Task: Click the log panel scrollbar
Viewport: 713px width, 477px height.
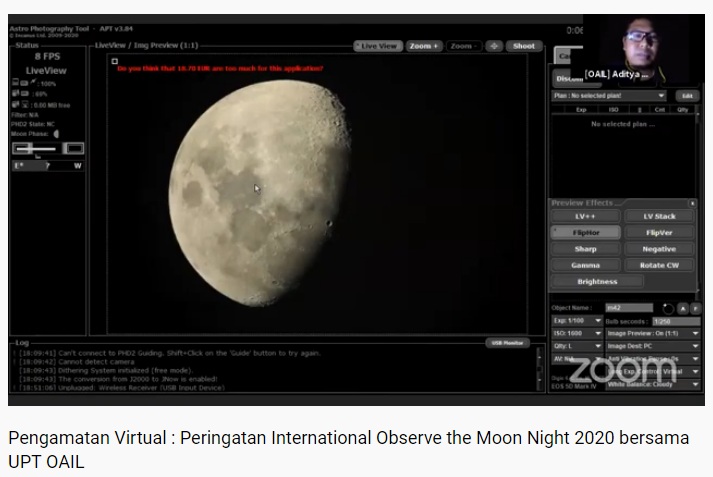Action: coord(540,369)
